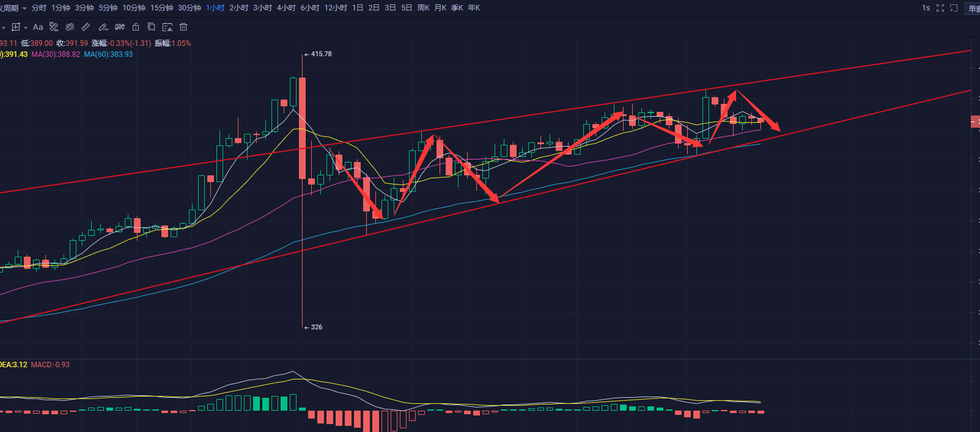Click the 415.78 high price marker
The width and height of the screenshot is (980, 432).
point(320,54)
